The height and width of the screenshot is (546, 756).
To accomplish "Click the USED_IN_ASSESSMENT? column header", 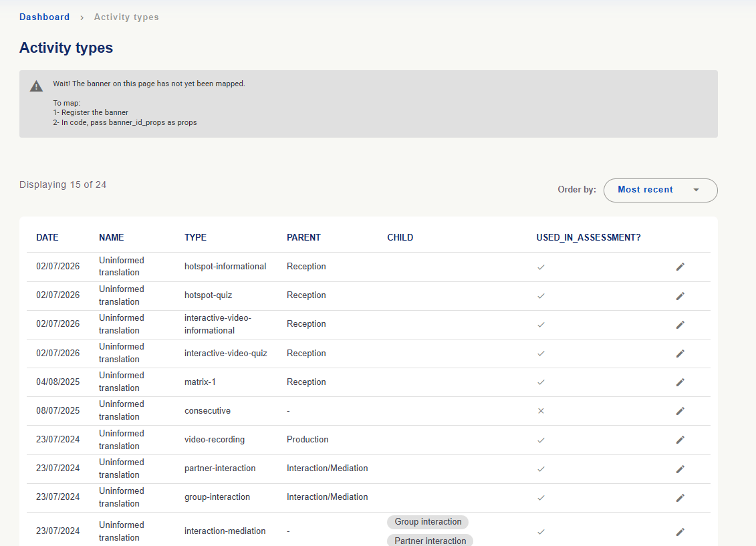I will pos(589,237).
